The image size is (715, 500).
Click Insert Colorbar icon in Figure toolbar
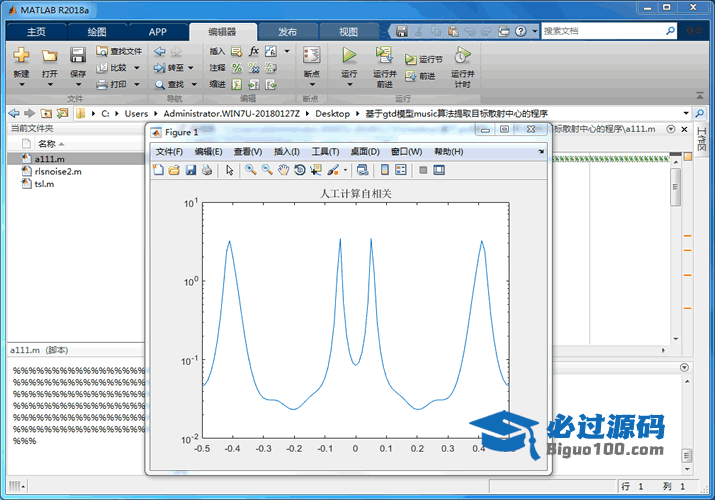pyautogui.click(x=384, y=170)
